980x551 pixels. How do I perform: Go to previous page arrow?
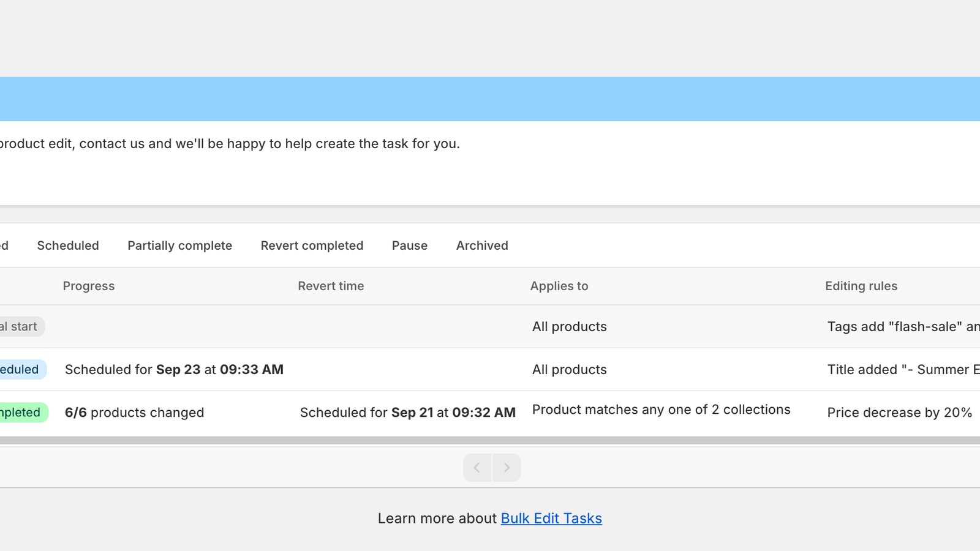(477, 468)
